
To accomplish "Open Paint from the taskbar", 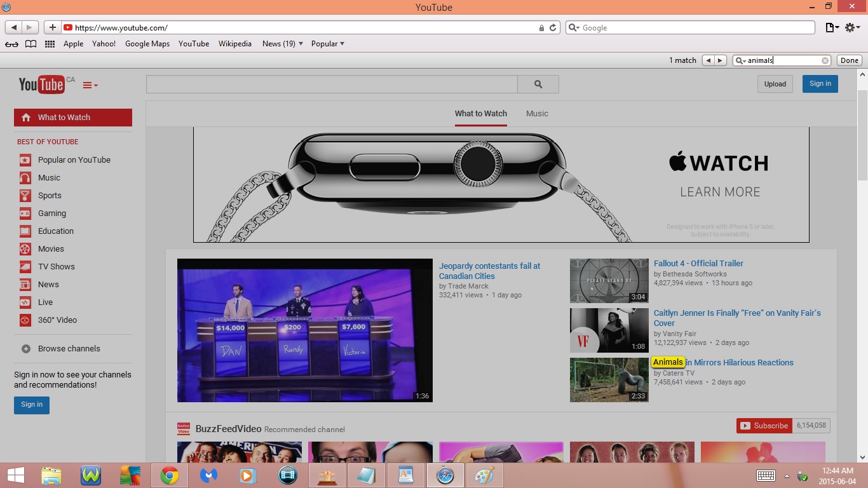I will pyautogui.click(x=484, y=475).
